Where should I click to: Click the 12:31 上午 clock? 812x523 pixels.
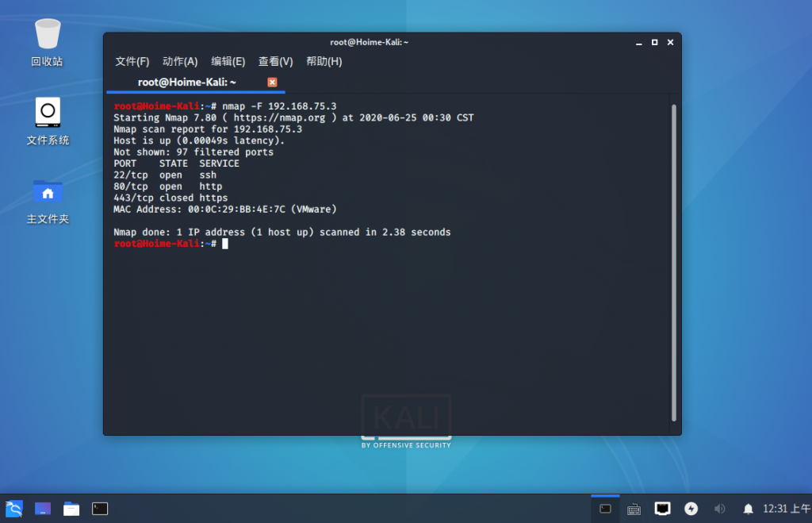[x=787, y=509]
